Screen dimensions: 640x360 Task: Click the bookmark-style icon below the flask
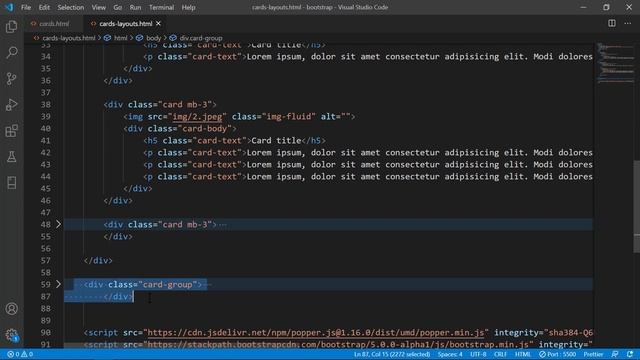pyautogui.click(x=11, y=182)
